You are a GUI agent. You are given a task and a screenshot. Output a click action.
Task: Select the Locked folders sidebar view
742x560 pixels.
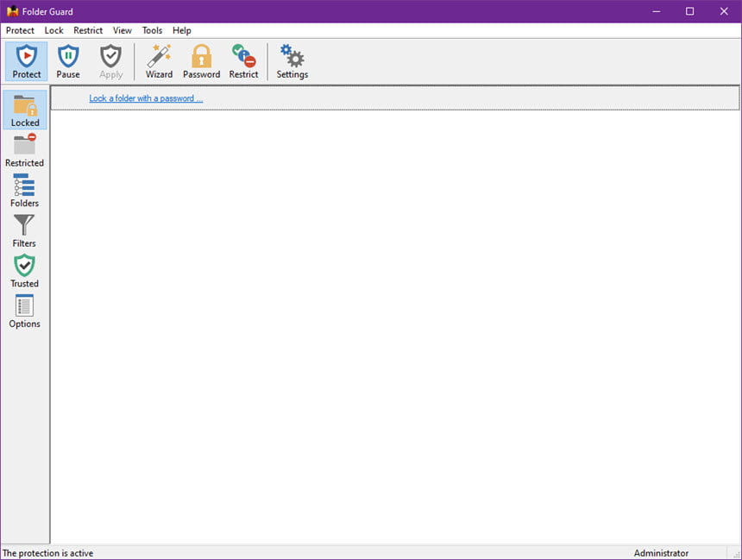click(x=25, y=110)
